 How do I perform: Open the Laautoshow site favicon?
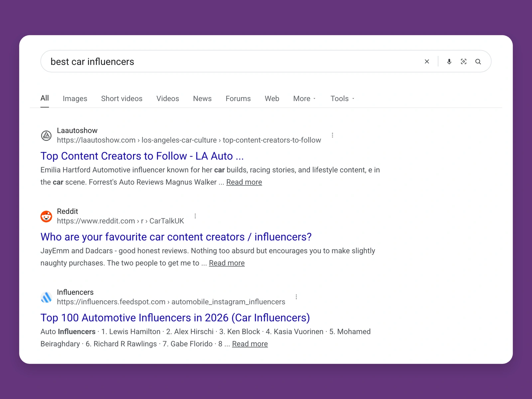click(x=46, y=135)
